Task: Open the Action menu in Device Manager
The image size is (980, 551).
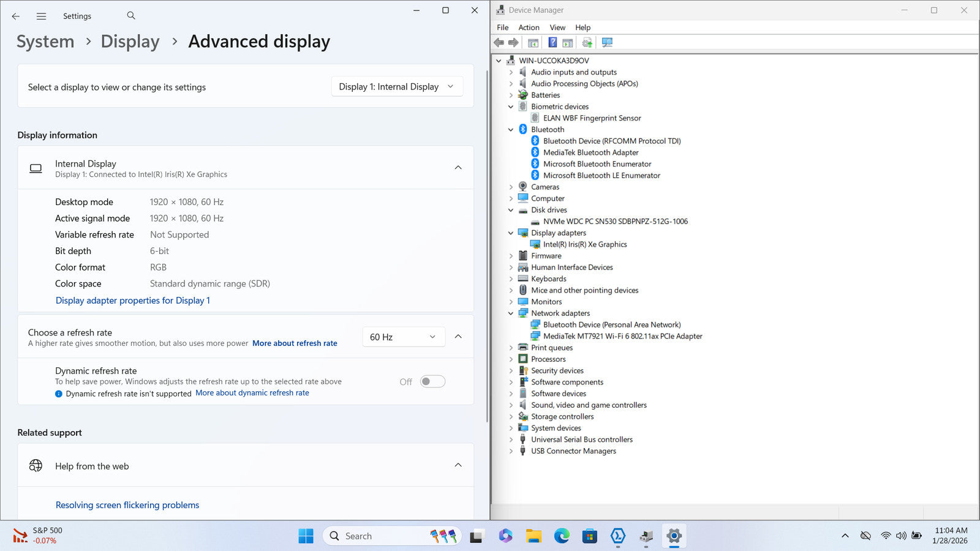Action: tap(529, 28)
